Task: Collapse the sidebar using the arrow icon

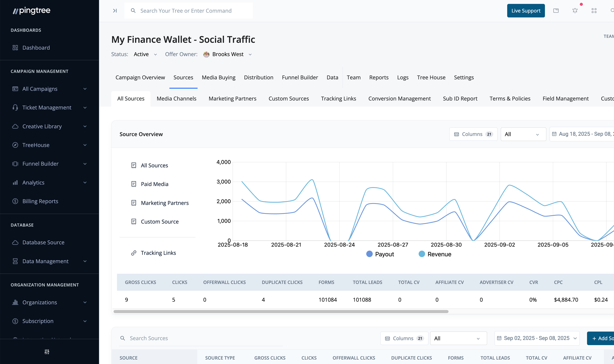Action: click(115, 11)
